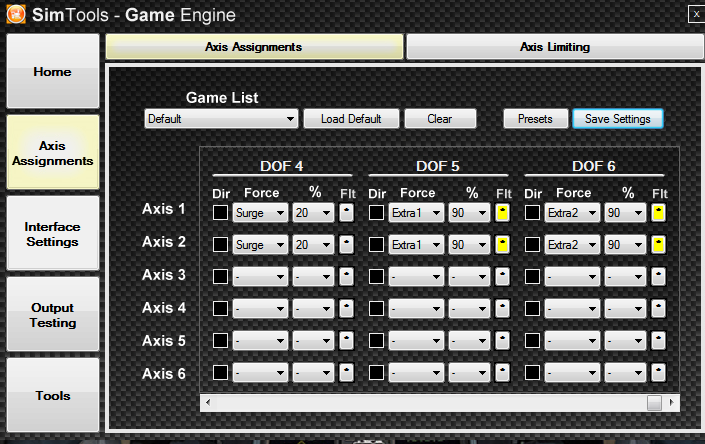Open the Flt filter button for Axis 3 DOF 5
Screen dimensions: 705x444
click(502, 276)
